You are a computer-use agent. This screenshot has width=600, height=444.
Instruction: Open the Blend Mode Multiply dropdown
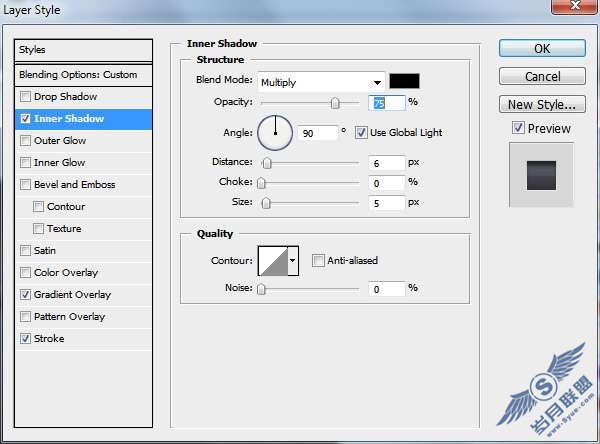point(321,82)
